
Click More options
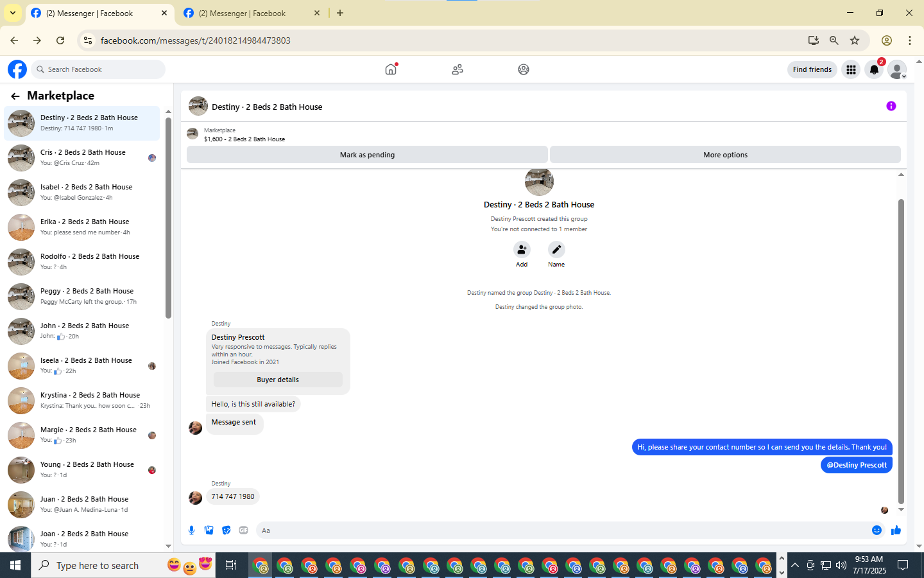coord(725,155)
